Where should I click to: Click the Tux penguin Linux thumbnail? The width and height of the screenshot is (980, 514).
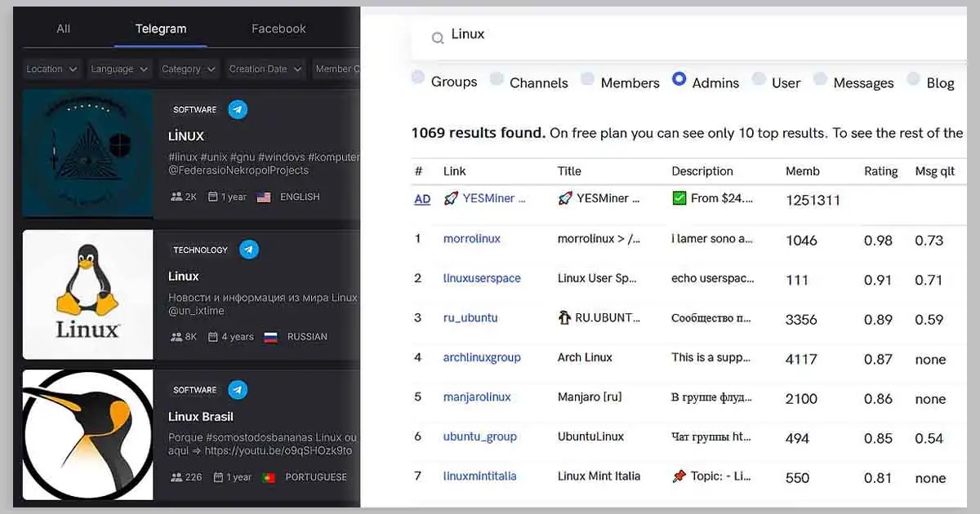click(87, 295)
